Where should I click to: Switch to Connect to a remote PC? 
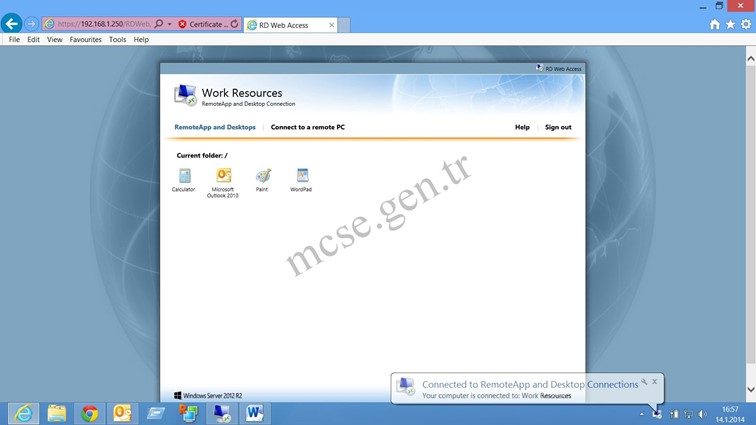coord(308,127)
